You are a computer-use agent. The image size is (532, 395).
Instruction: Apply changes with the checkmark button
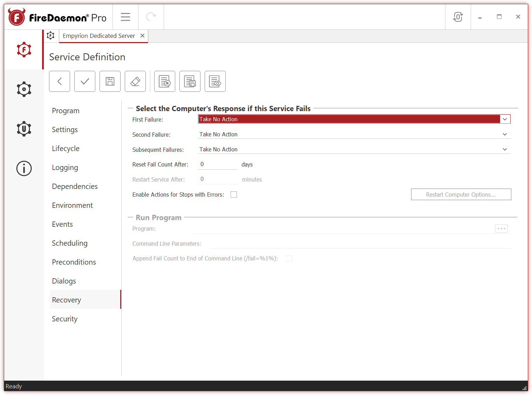click(x=85, y=81)
